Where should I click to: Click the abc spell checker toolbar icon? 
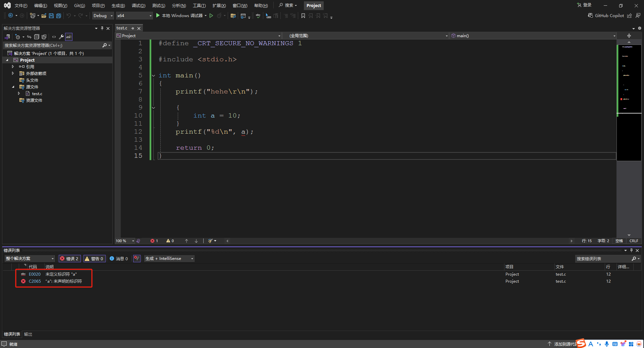258,16
